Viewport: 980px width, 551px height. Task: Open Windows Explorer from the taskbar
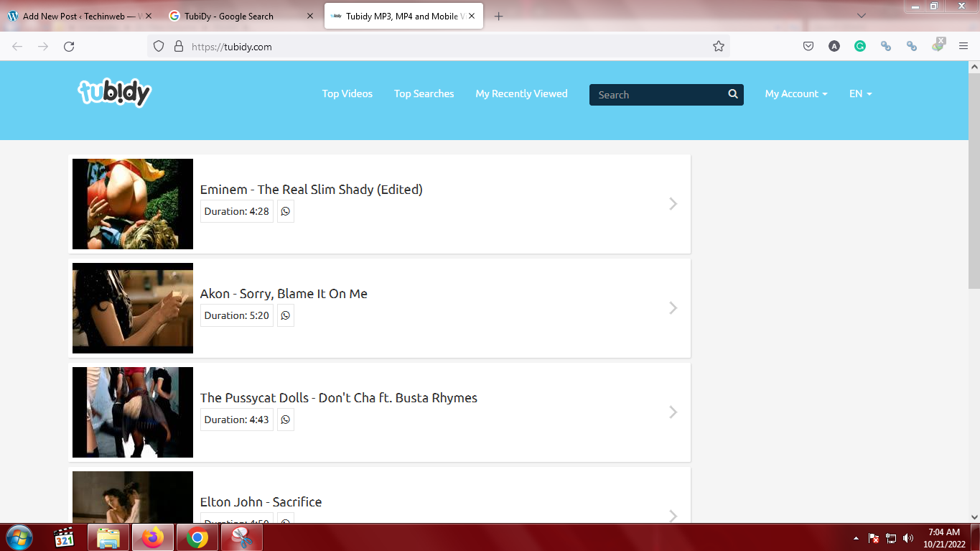pyautogui.click(x=108, y=537)
